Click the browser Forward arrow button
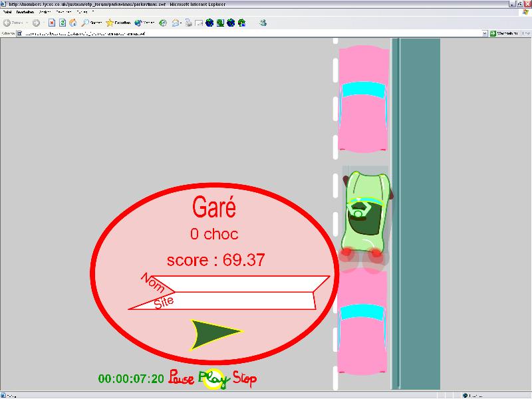The height and width of the screenshot is (399, 532). (35, 23)
